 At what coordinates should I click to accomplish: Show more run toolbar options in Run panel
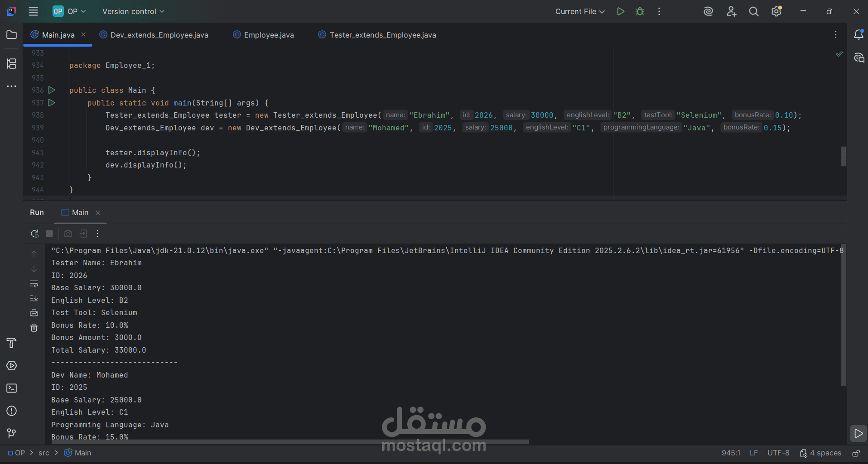[x=97, y=234]
